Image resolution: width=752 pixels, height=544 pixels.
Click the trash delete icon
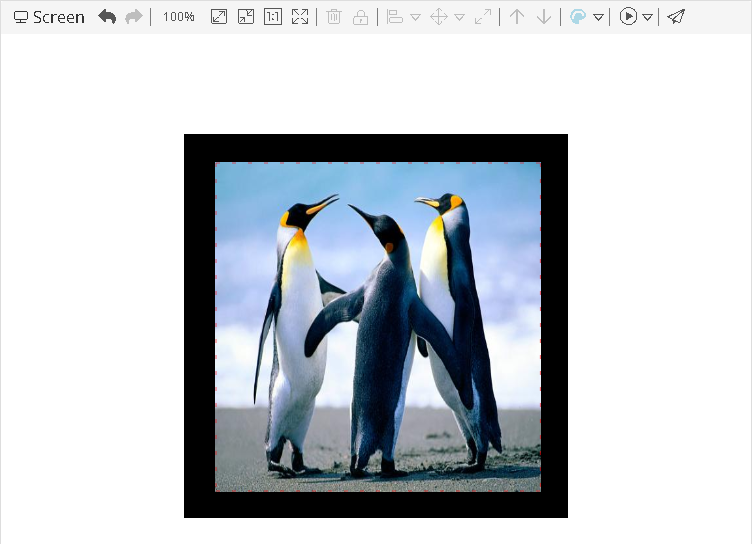[x=333, y=17]
